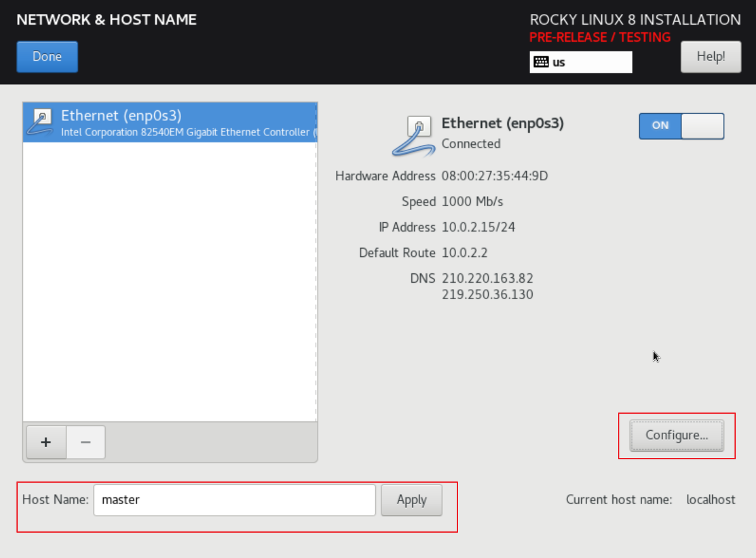This screenshot has height=558, width=756.
Task: Open the Configure... dialog
Action: [676, 435]
